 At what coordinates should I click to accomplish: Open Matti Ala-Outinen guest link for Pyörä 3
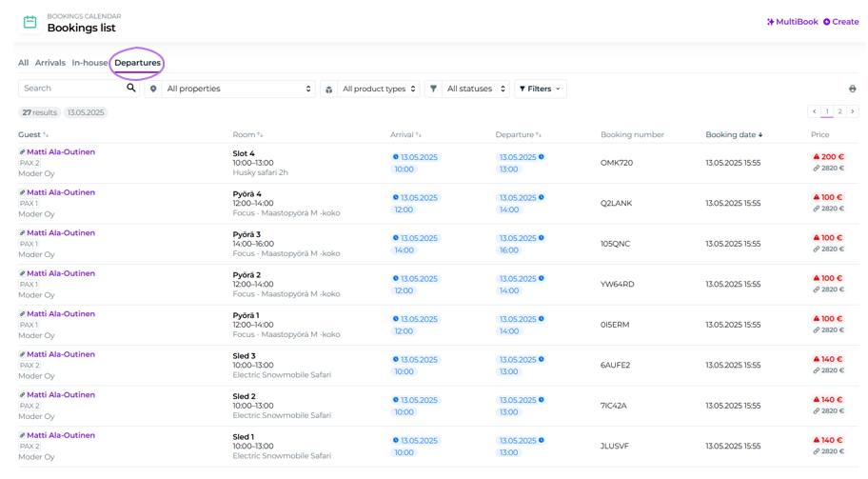pos(61,232)
